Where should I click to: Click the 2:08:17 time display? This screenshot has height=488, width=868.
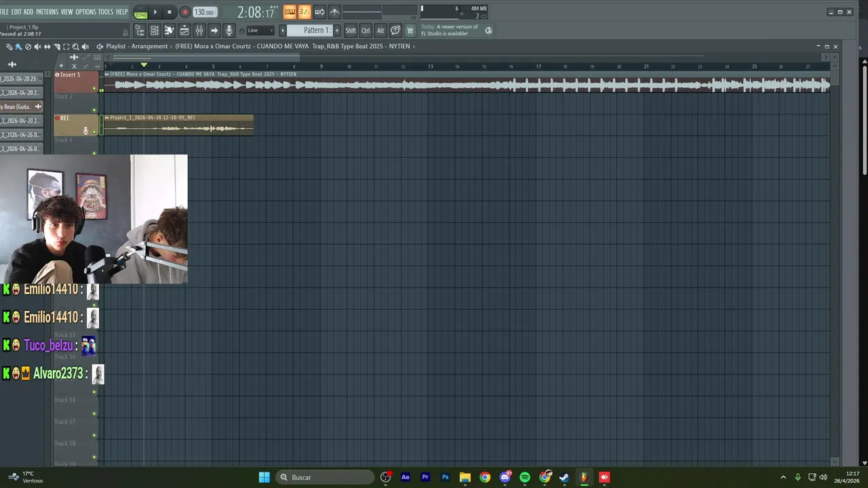coord(256,12)
